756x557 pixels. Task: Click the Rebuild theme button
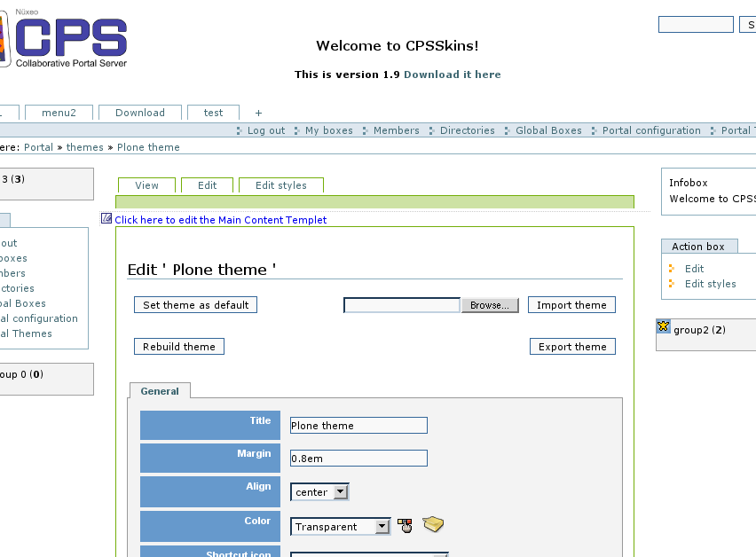click(179, 347)
